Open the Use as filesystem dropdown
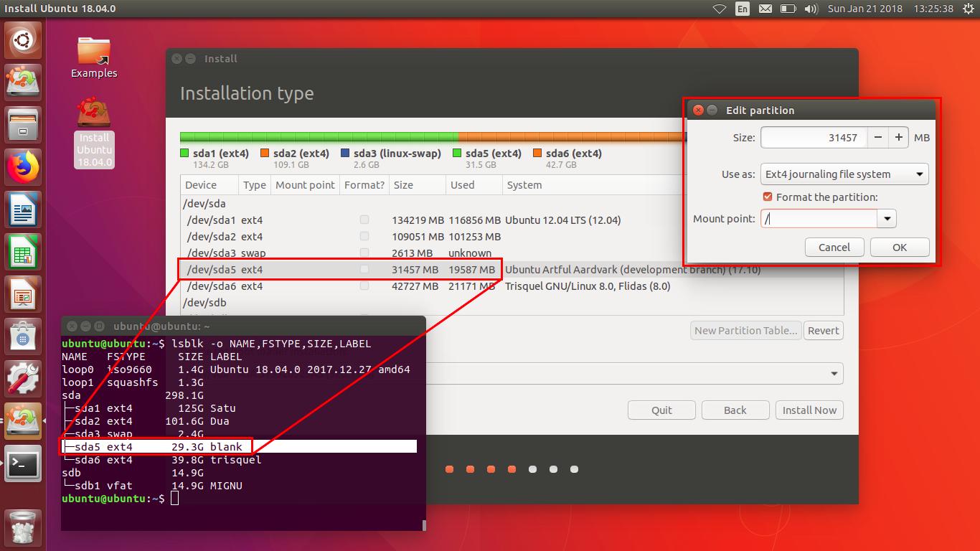980x551 pixels. tap(844, 174)
